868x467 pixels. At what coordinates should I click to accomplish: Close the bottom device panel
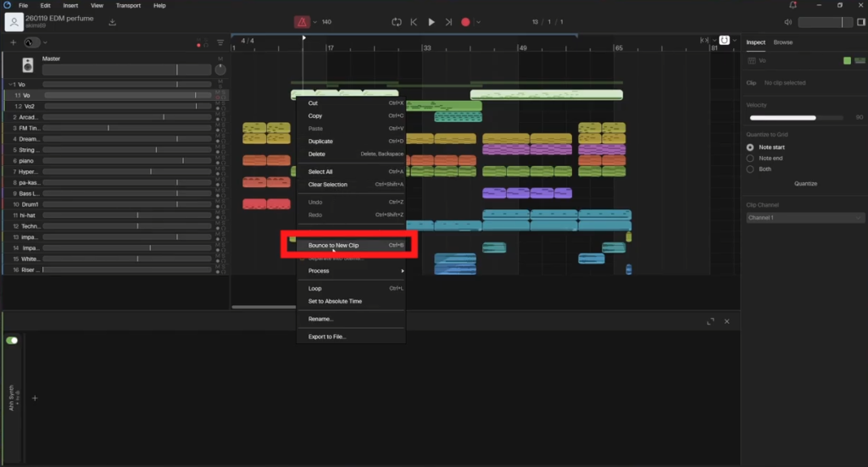pyautogui.click(x=726, y=321)
